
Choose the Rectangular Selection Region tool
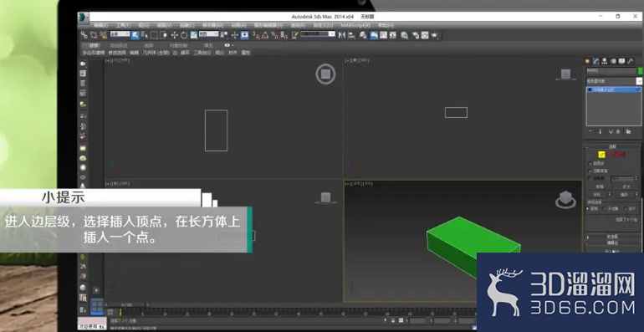154,35
